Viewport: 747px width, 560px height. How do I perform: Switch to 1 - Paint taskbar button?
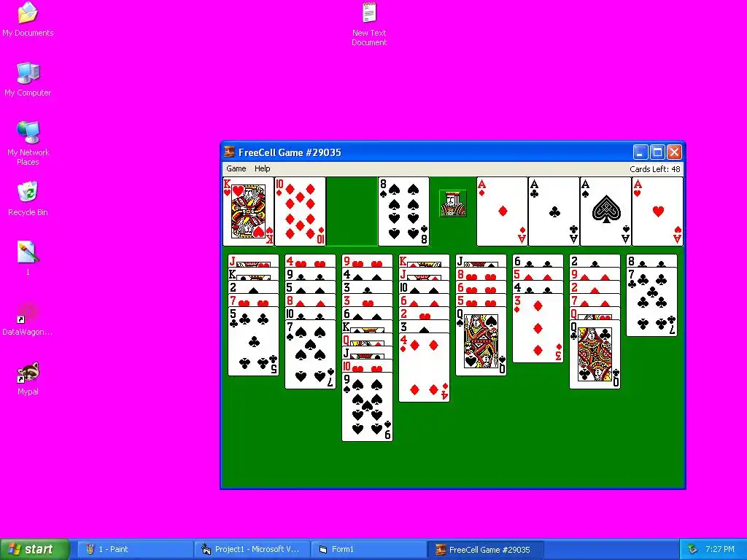tap(135, 550)
